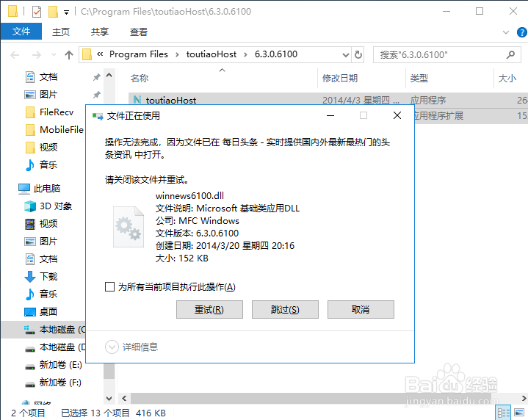The width and height of the screenshot is (528, 420).
Task: Click navigation pane scroll down arrow
Action: pyautogui.click(x=109, y=399)
